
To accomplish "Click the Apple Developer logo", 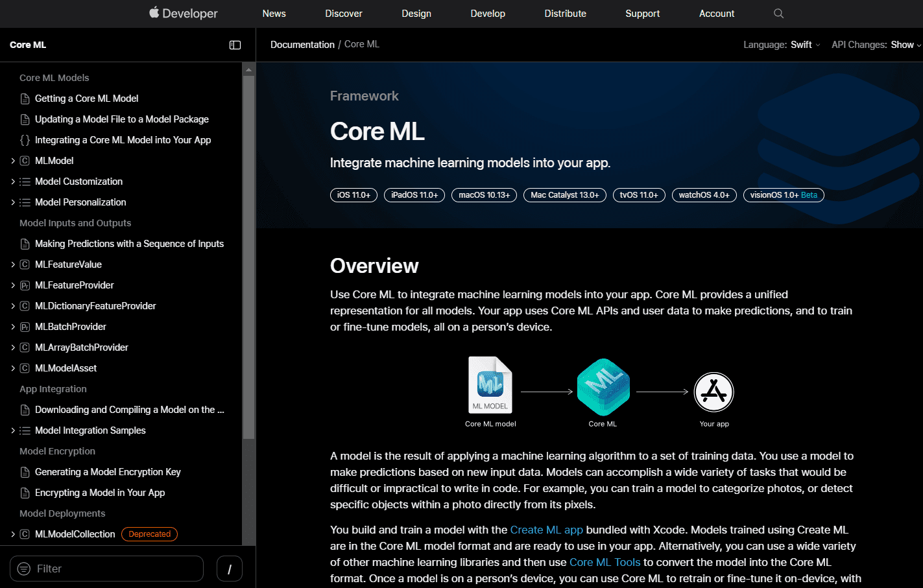I will [x=184, y=13].
